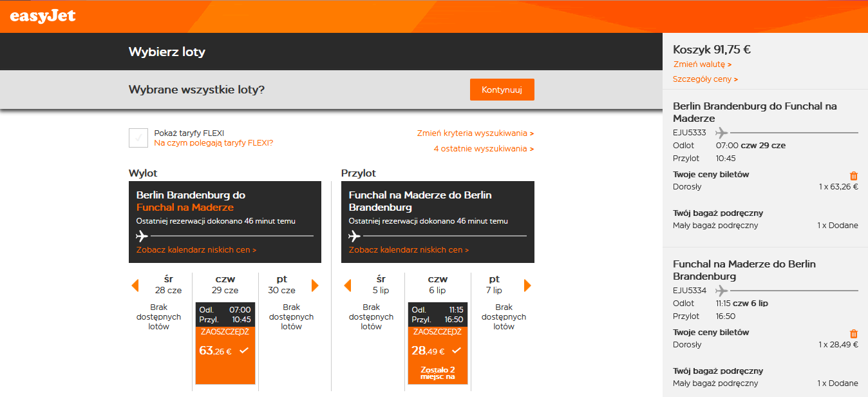Open low fare calendar for the return flight

tap(409, 249)
